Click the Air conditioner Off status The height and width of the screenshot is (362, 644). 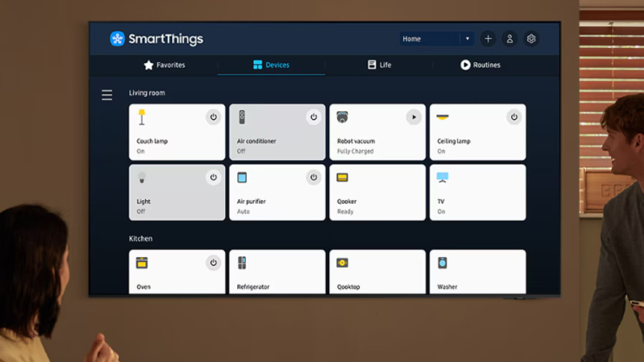click(x=241, y=151)
